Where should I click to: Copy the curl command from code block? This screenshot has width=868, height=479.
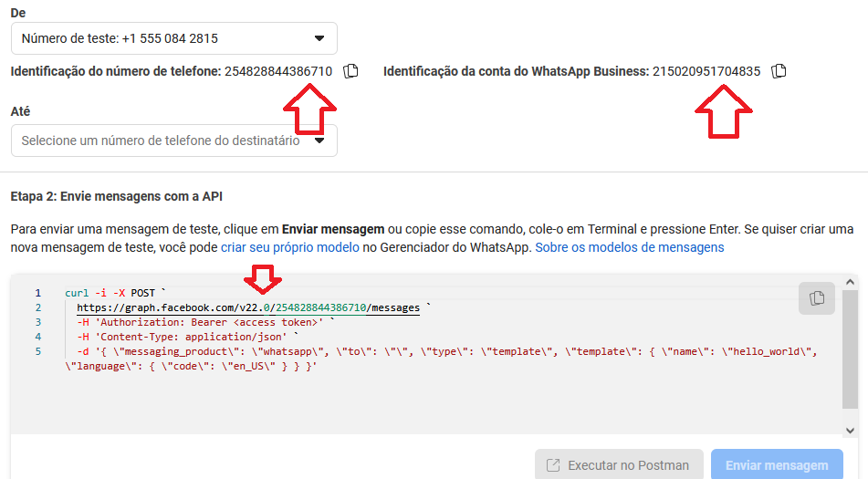click(817, 297)
